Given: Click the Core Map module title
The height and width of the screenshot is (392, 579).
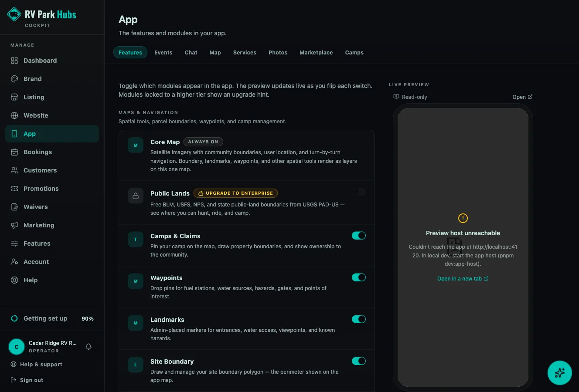Looking at the screenshot, I should [165, 142].
